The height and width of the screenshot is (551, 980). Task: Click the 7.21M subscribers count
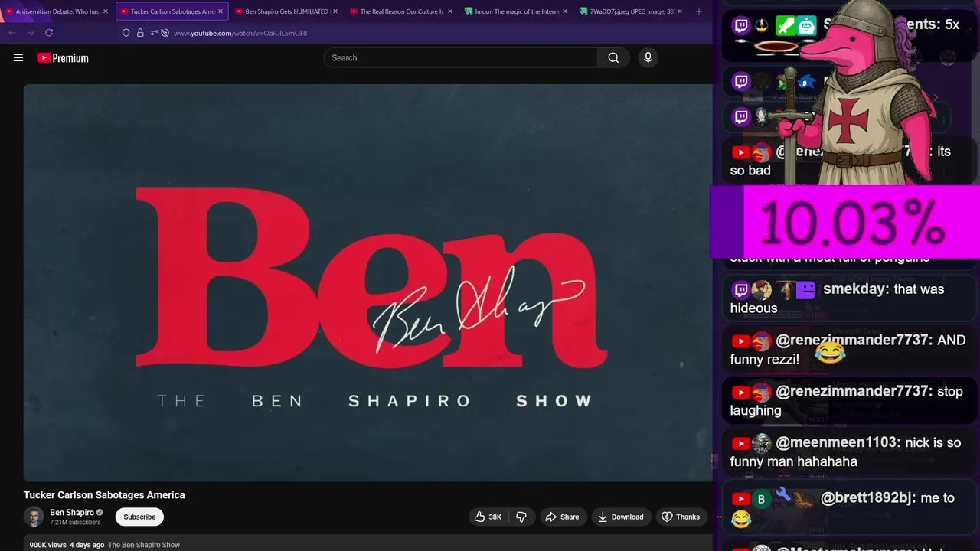(75, 523)
